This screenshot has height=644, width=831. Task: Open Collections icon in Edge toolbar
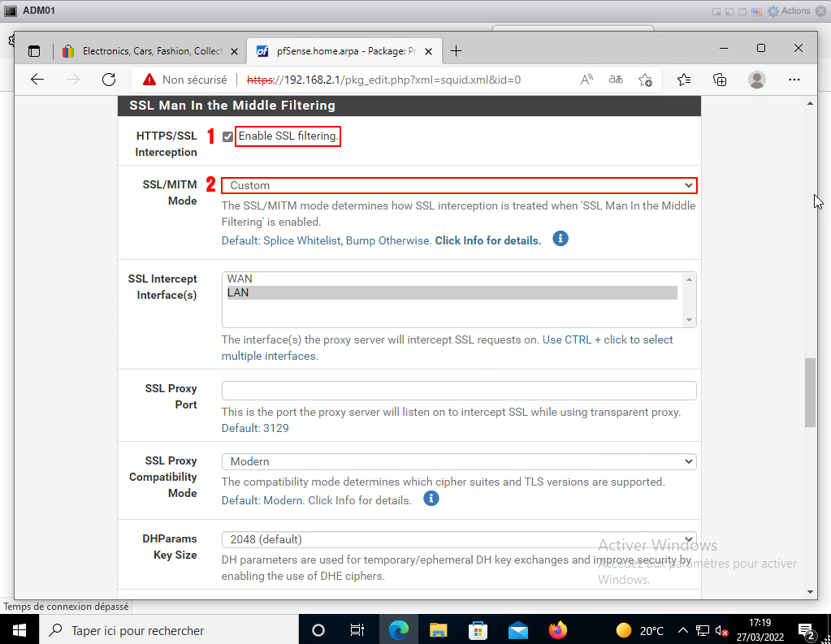[x=720, y=80]
